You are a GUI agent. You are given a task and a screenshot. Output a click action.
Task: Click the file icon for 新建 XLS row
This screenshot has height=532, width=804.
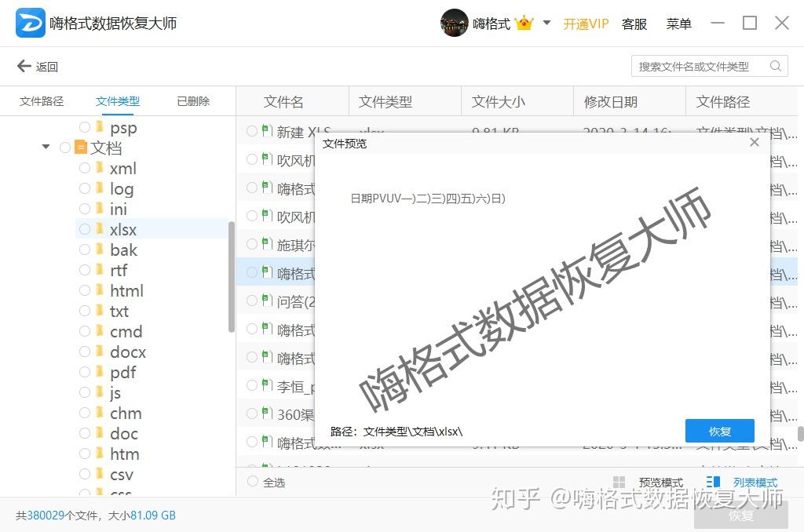(267, 131)
